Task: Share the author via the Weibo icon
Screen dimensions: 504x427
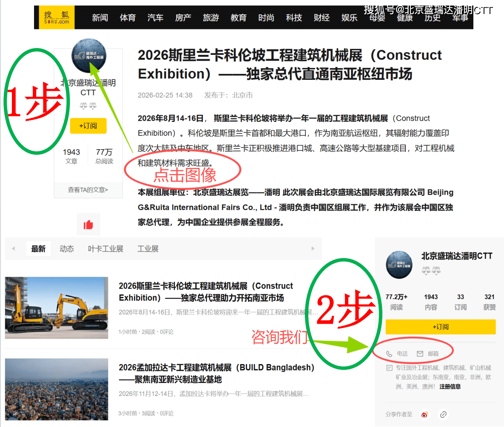Action: [x=425, y=414]
